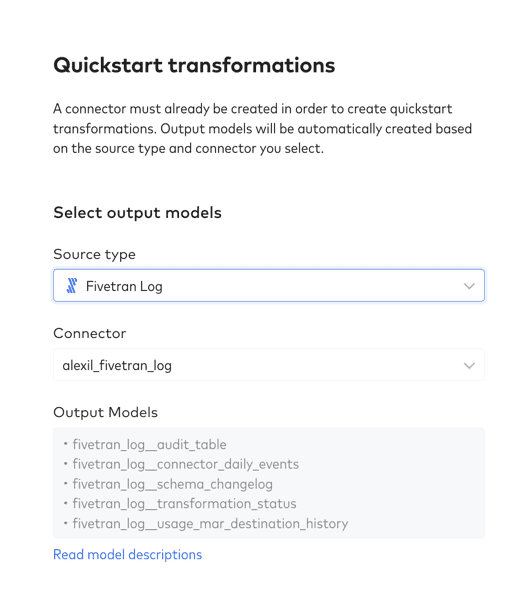Click the Quickstart transformations heading
518x602 pixels.
(194, 65)
